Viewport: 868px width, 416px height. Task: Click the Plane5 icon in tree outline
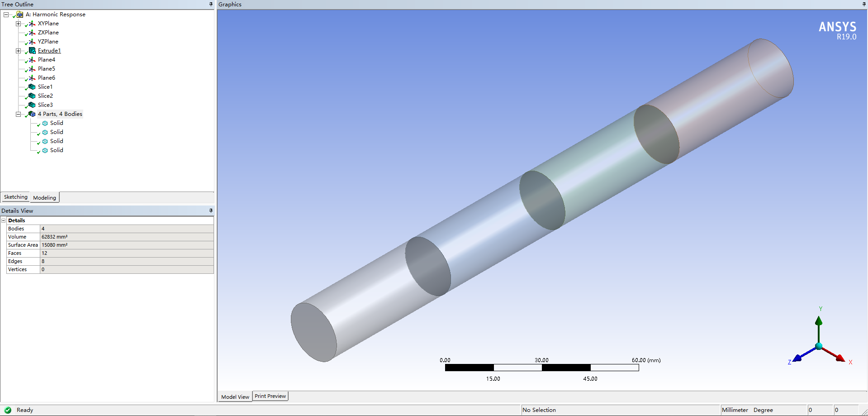coord(32,69)
